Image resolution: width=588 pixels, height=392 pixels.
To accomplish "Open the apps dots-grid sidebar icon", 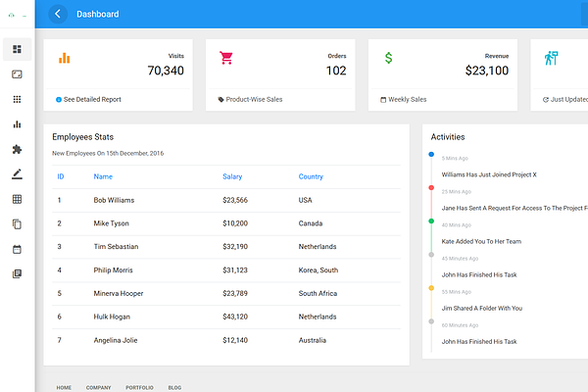I will click(17, 99).
